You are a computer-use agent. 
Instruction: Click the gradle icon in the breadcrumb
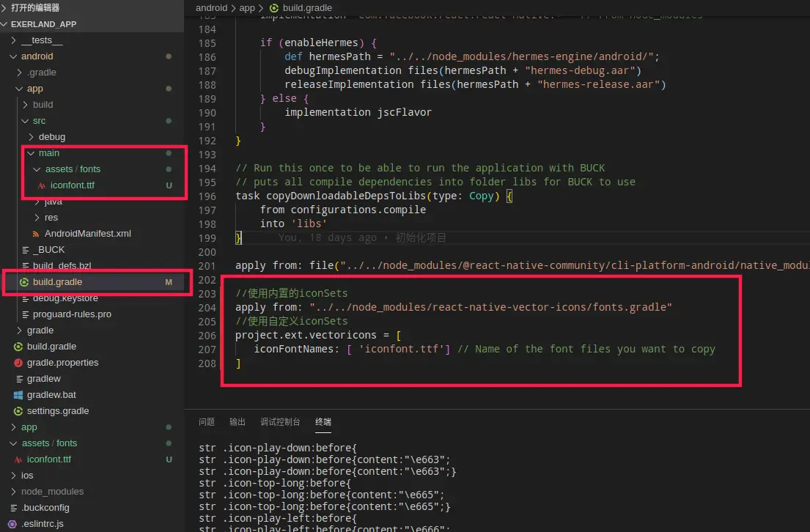pos(274,8)
